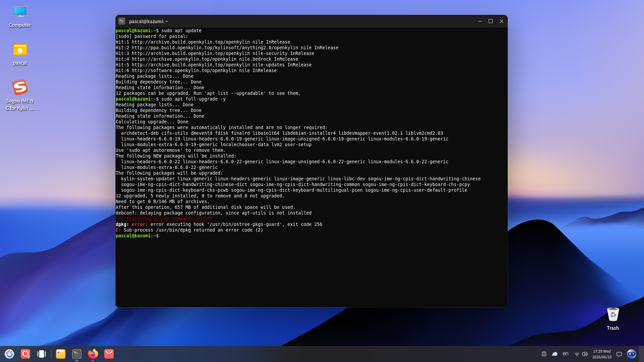Viewport: 644px width, 362px height.
Task: Click the Terminal taskbar icon
Action: point(77,354)
